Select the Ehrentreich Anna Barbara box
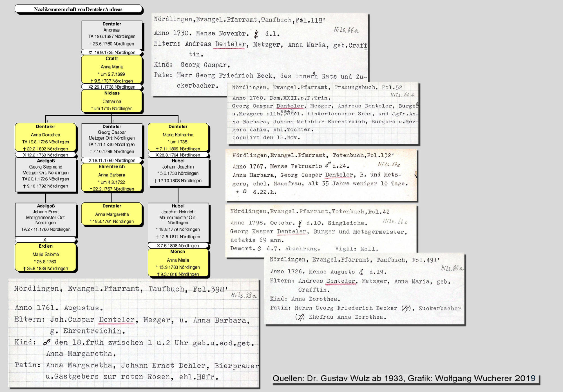Viewport: 563px width, 392px height. [112, 177]
